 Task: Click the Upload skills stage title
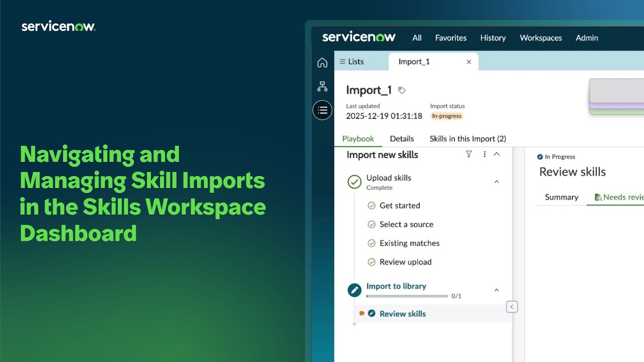pos(389,178)
